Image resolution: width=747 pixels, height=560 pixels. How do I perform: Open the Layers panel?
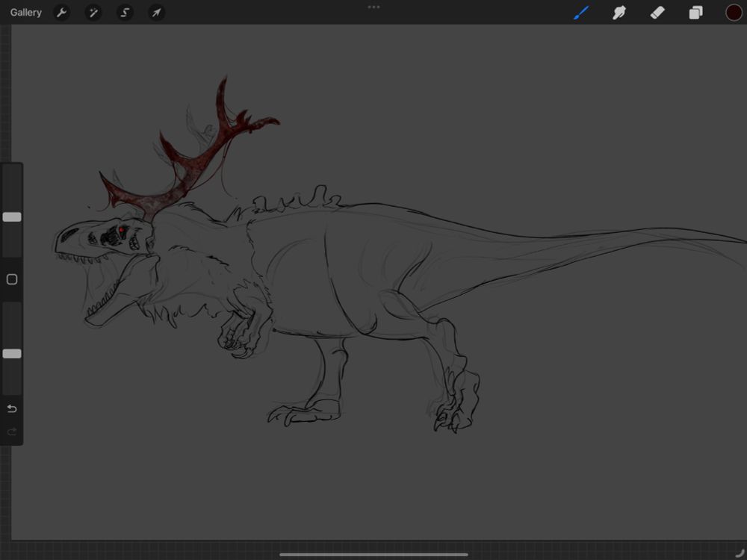click(695, 13)
